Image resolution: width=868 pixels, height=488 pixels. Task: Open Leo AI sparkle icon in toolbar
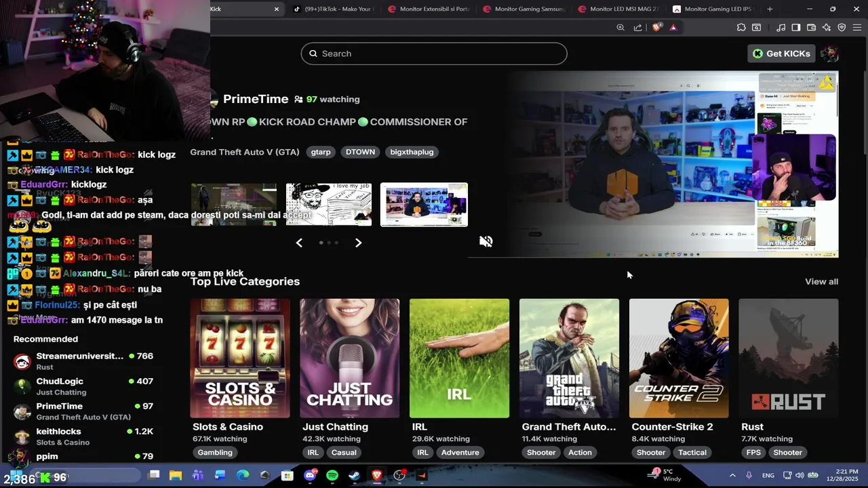point(827,27)
